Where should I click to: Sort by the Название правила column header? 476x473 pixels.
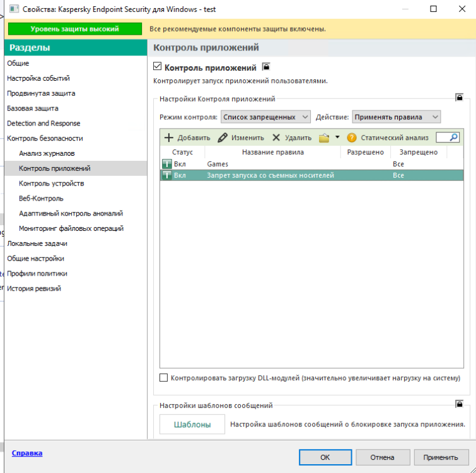click(273, 152)
